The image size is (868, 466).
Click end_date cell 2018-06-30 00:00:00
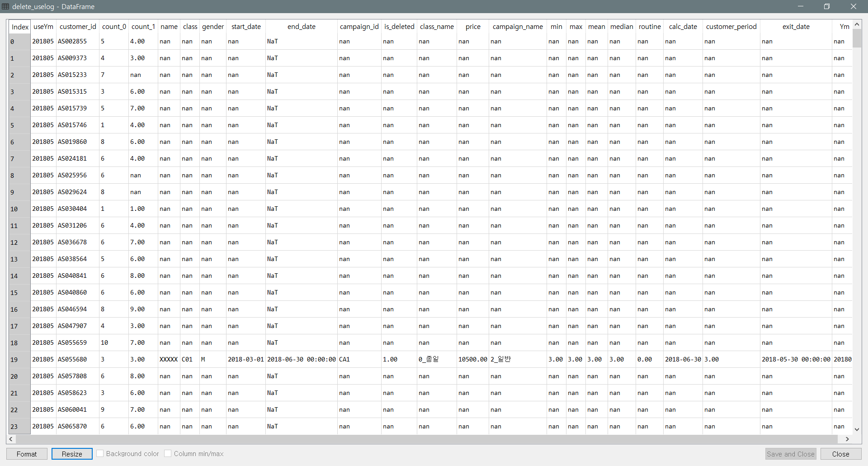coord(302,360)
